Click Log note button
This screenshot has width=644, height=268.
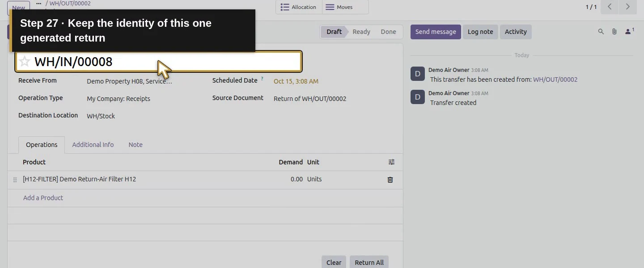coord(480,32)
